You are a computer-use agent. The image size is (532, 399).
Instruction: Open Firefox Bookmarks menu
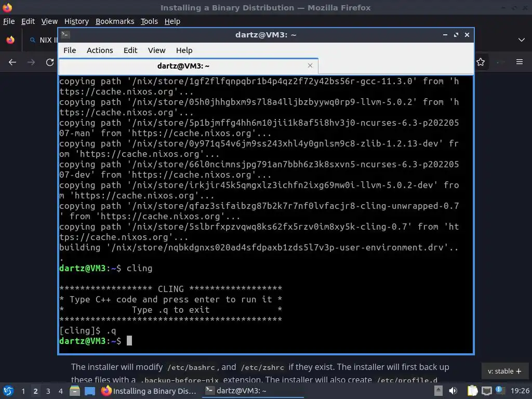[115, 21]
